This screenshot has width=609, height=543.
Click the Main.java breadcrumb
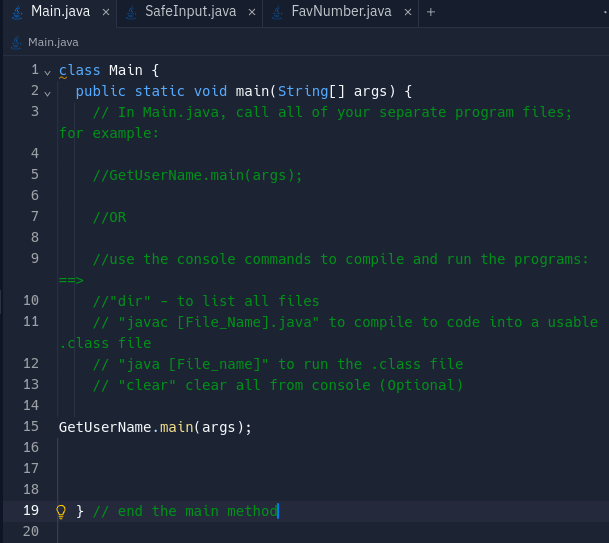pos(53,42)
